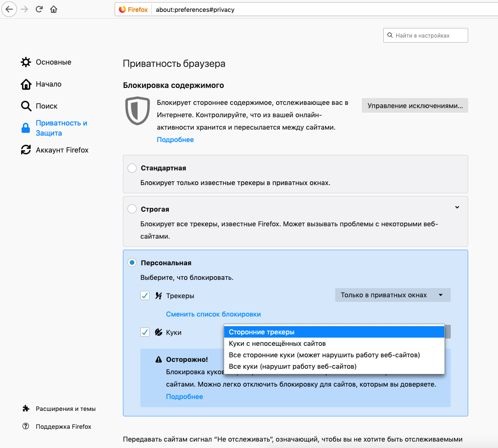Open the Только в приватных окнах dropdown

393,295
